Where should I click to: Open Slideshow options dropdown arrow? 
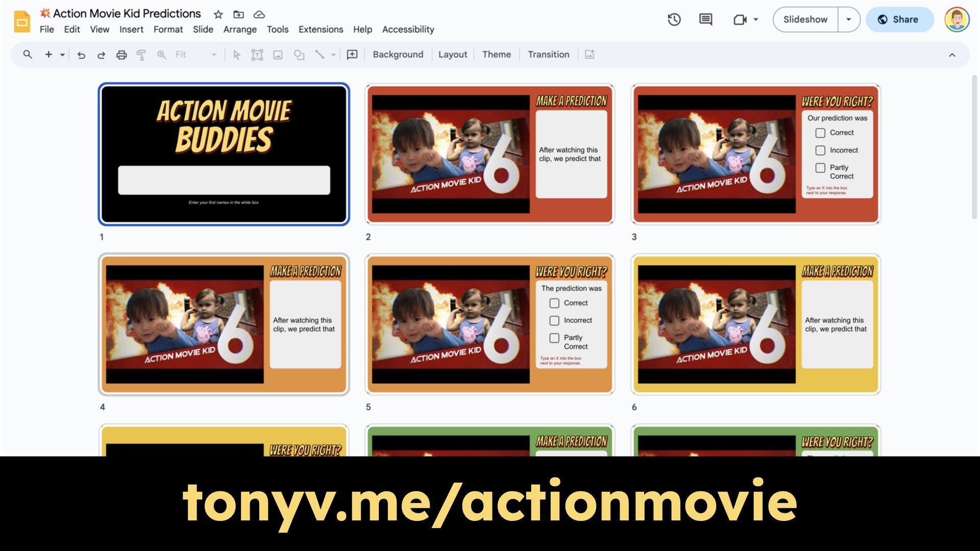click(849, 19)
